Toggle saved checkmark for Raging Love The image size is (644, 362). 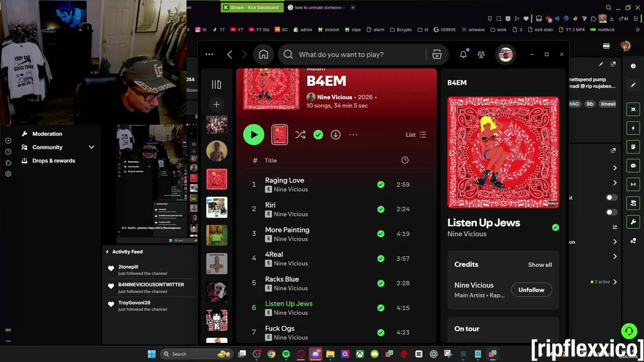(x=381, y=185)
